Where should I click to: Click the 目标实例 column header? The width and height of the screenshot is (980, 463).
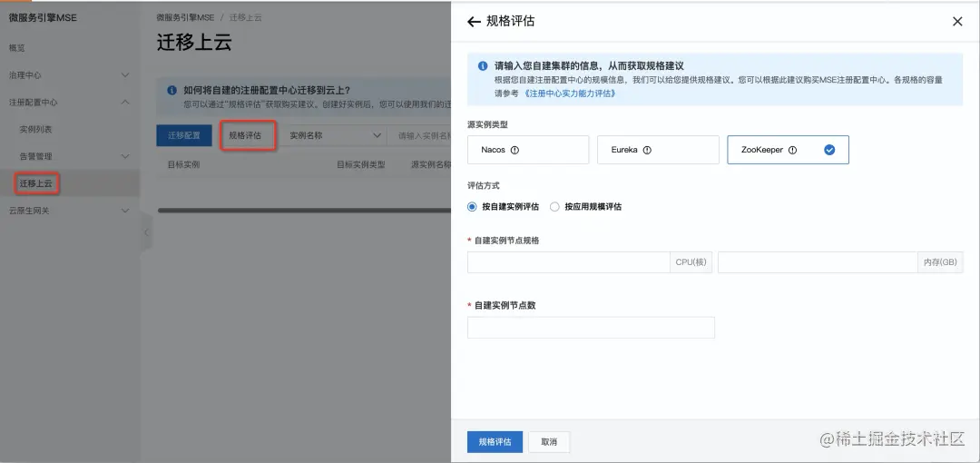coord(183,164)
